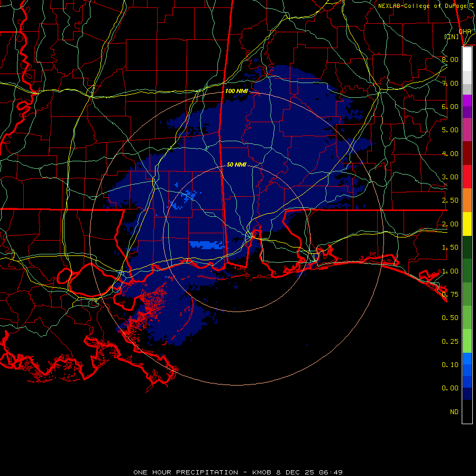Click the 1.00 legend value
The height and width of the screenshot is (476, 476).
450,271
